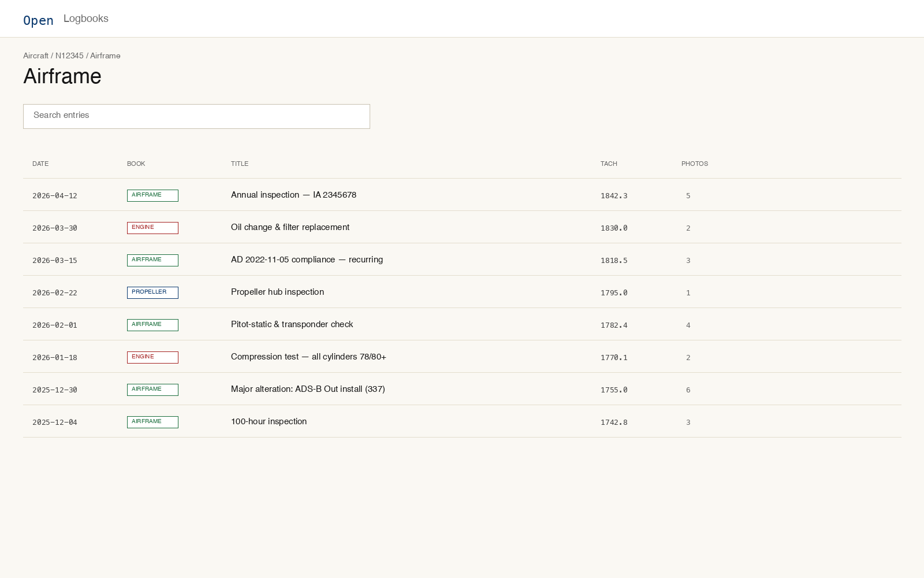The image size is (924, 578).
Task: Click tach value 1755.0
Action: tap(614, 390)
